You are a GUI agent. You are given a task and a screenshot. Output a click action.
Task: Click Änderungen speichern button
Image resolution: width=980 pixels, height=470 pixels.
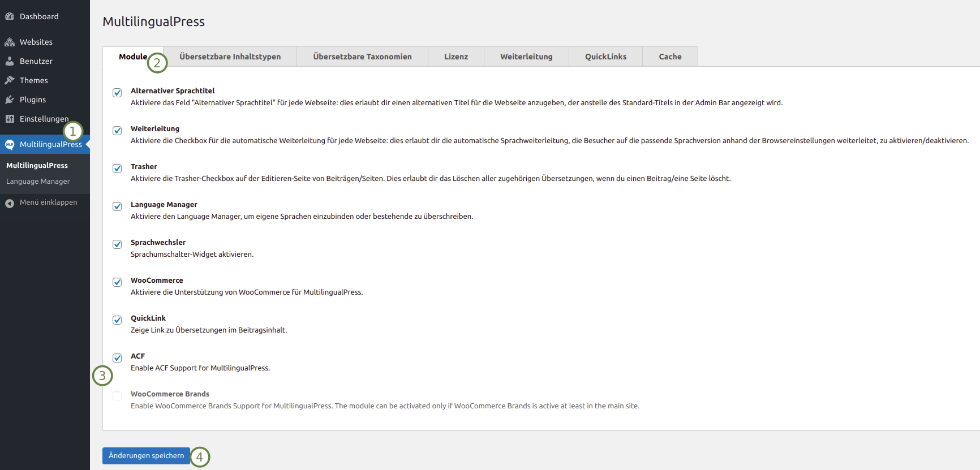[146, 456]
